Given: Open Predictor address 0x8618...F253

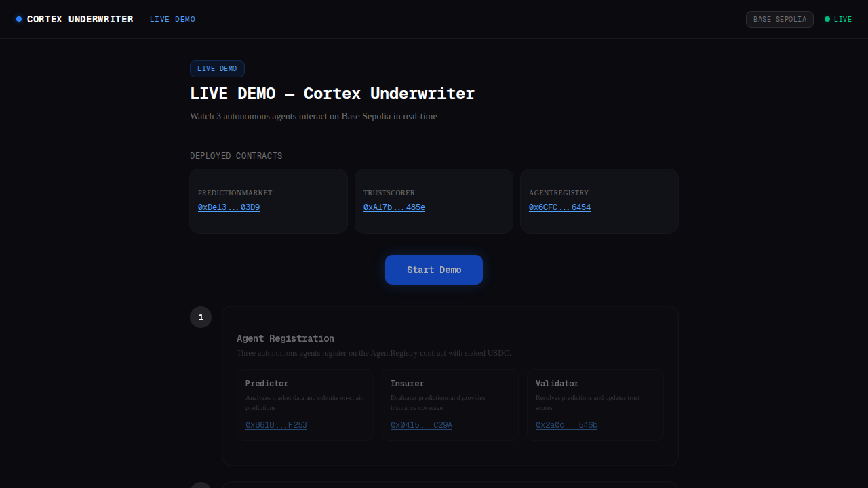Looking at the screenshot, I should point(276,425).
